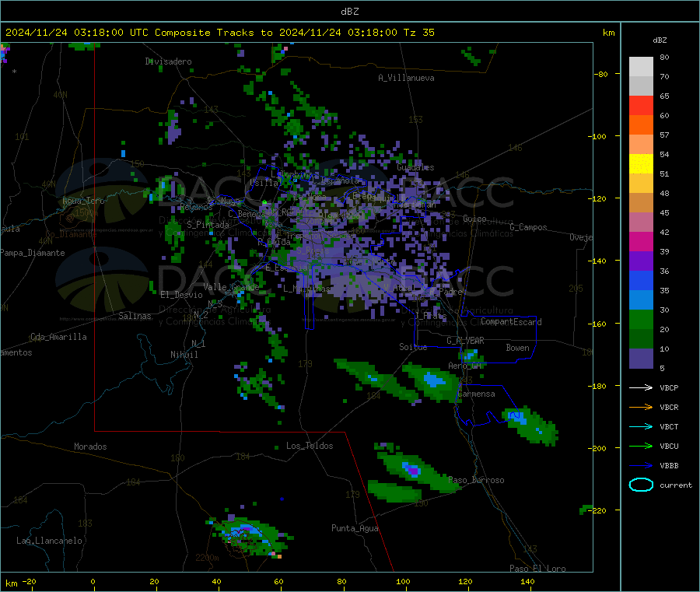Click the 0 km bottom axis label

coord(93,581)
